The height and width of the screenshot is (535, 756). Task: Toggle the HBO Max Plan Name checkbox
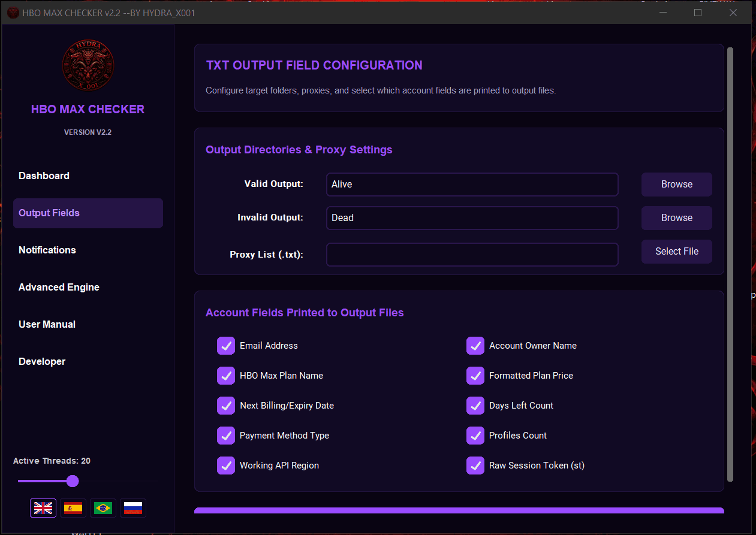click(226, 376)
